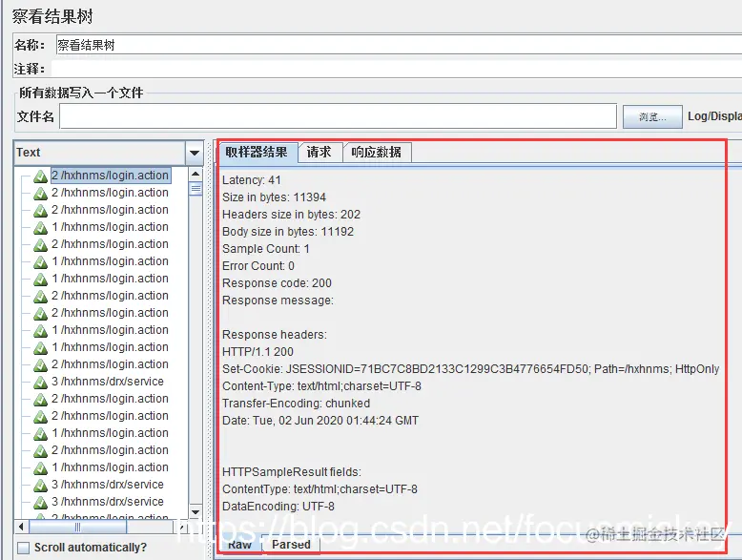Click the ContentType: text/html;charset=UTF-8 field line
This screenshot has height=560, width=742.
[319, 489]
